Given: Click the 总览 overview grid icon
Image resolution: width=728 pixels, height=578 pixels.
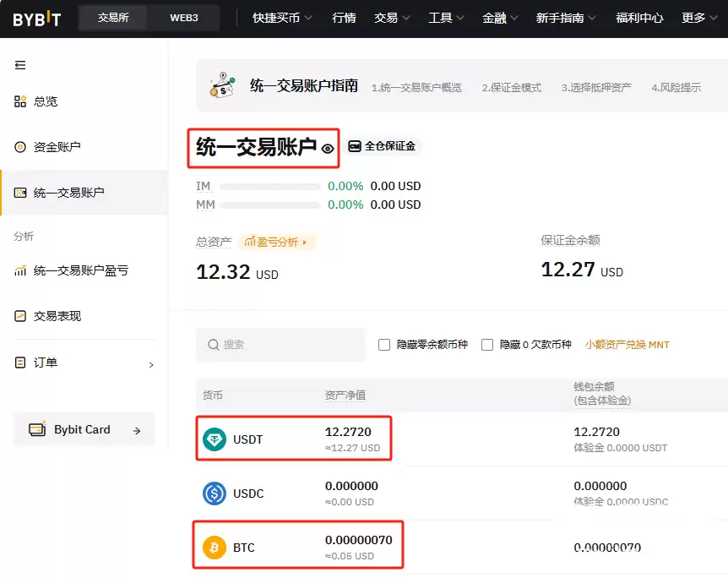Looking at the screenshot, I should pyautogui.click(x=20, y=101).
